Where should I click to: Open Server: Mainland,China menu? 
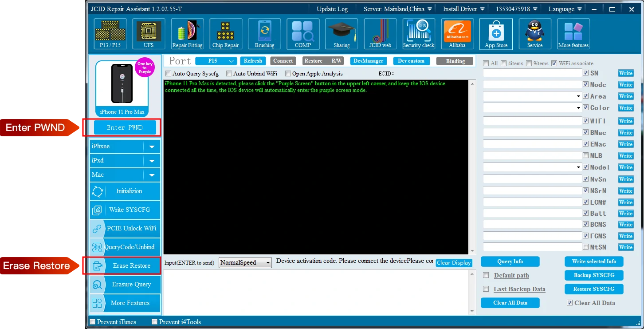(x=397, y=9)
